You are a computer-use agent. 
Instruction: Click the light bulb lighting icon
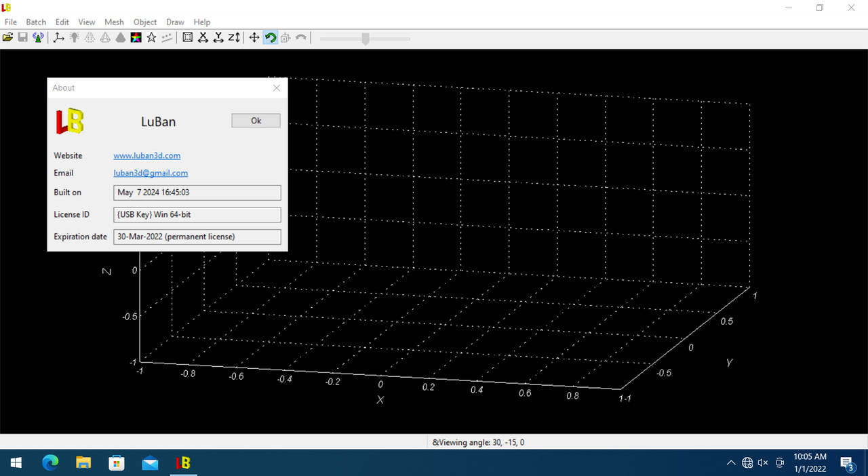74,38
